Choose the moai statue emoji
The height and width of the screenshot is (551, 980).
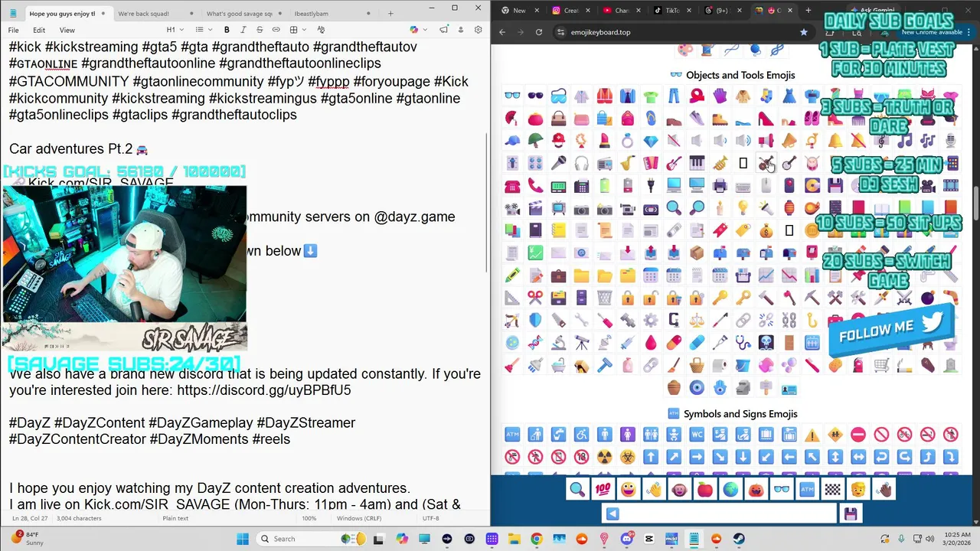pyautogui.click(x=743, y=387)
